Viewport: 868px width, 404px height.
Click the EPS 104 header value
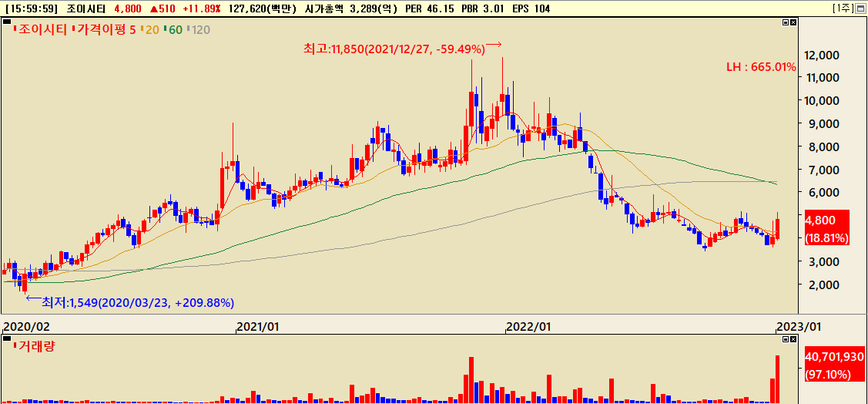tap(531, 9)
